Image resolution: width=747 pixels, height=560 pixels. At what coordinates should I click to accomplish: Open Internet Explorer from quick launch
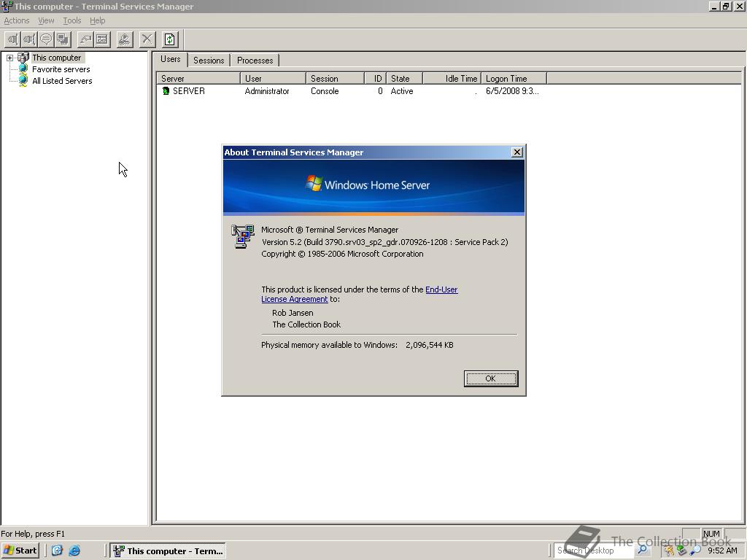click(74, 551)
